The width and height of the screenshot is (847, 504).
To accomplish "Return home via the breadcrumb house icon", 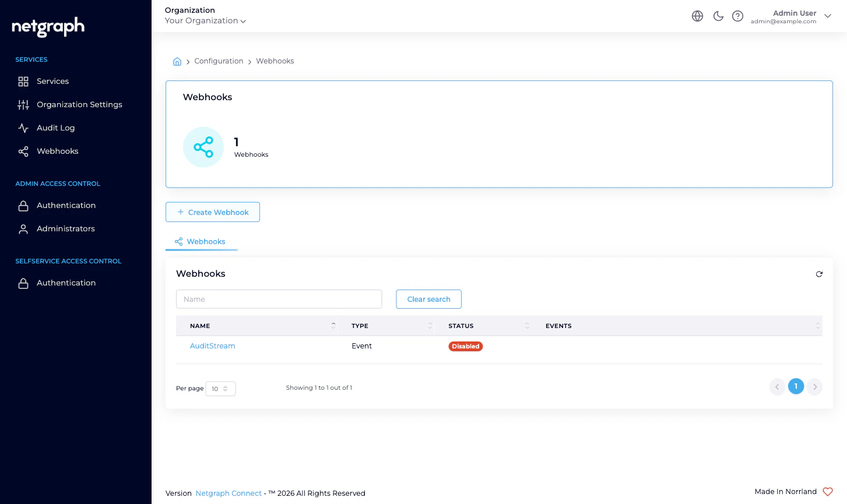I will click(x=177, y=61).
